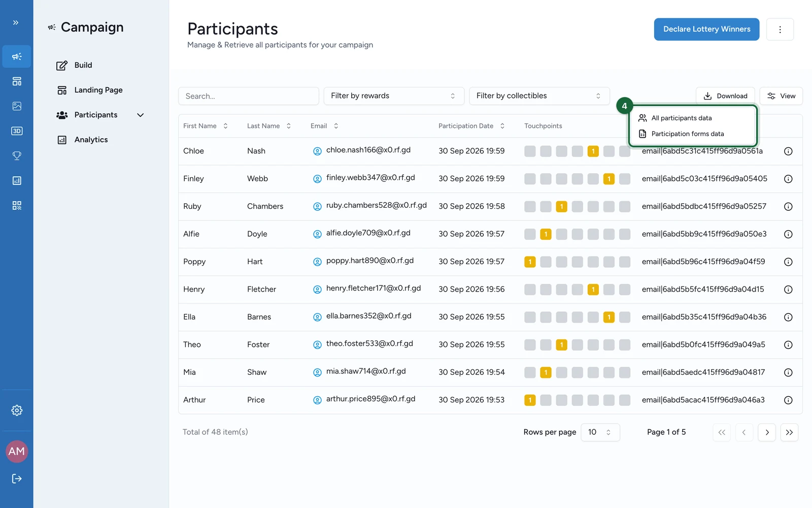Expand the left sidebar with double chevron

[16, 22]
